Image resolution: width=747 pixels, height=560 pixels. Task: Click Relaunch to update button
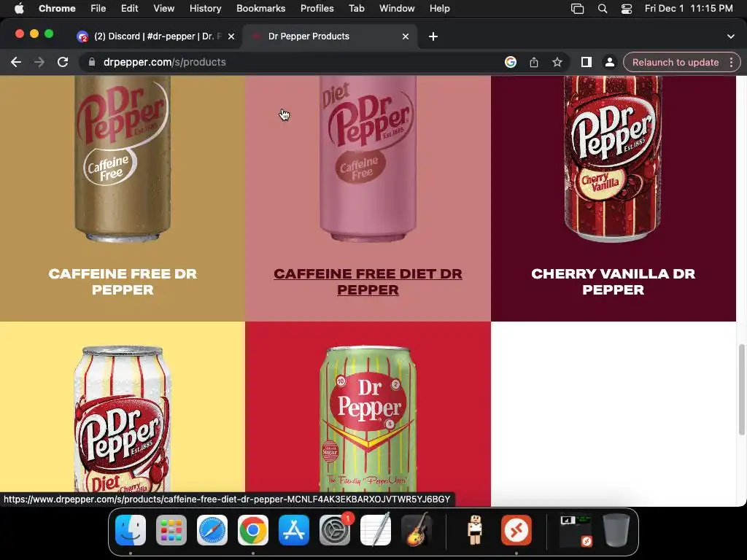tap(675, 62)
